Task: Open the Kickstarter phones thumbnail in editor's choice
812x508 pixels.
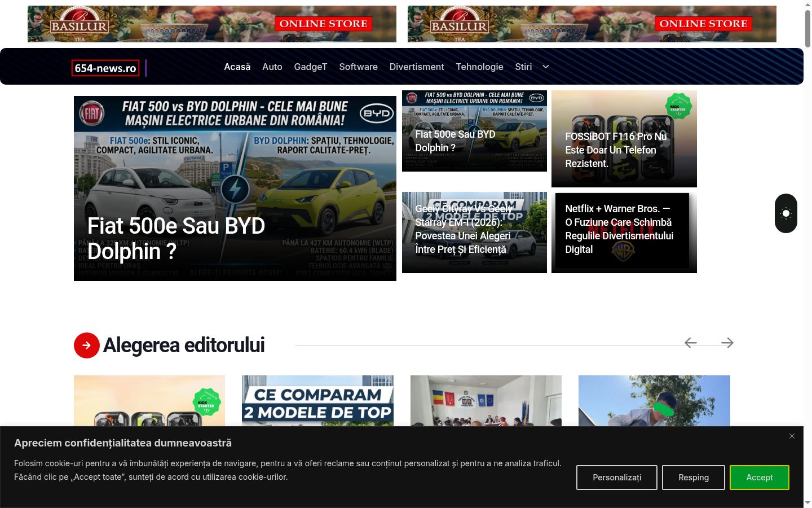Action: tap(149, 401)
